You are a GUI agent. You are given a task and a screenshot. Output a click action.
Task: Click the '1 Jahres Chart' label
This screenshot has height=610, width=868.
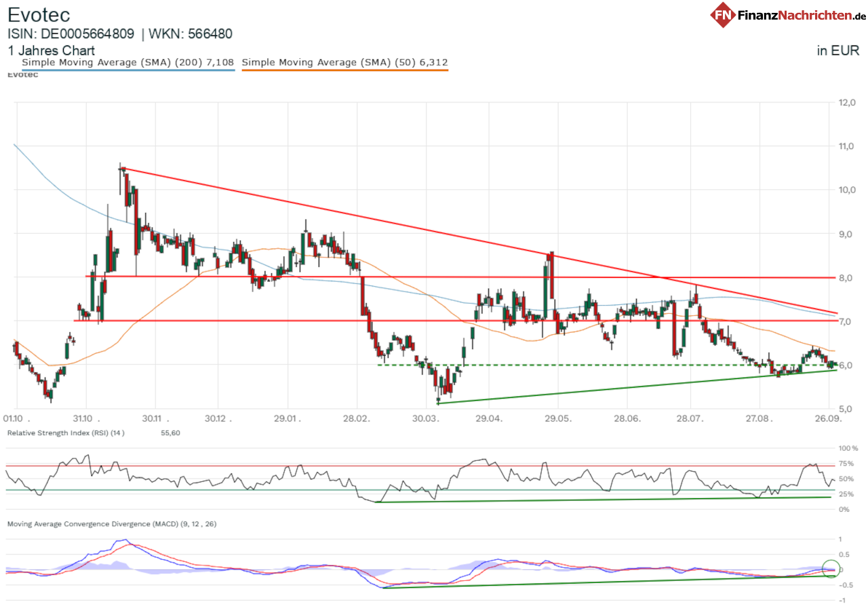51,50
